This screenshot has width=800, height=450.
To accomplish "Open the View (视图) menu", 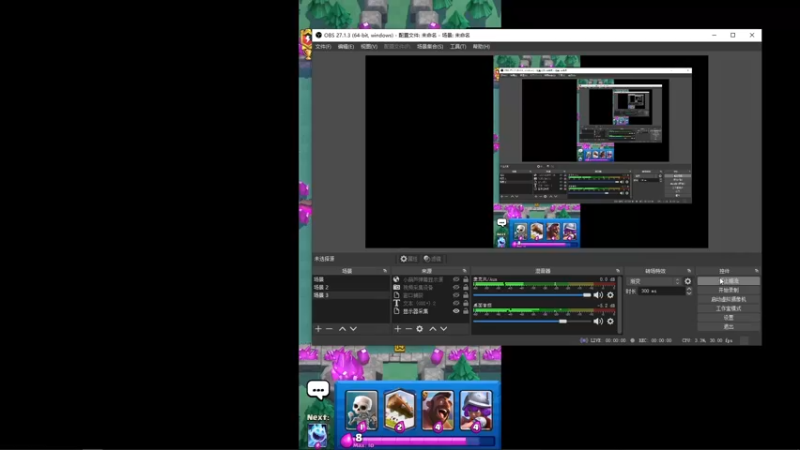I will click(x=369, y=46).
